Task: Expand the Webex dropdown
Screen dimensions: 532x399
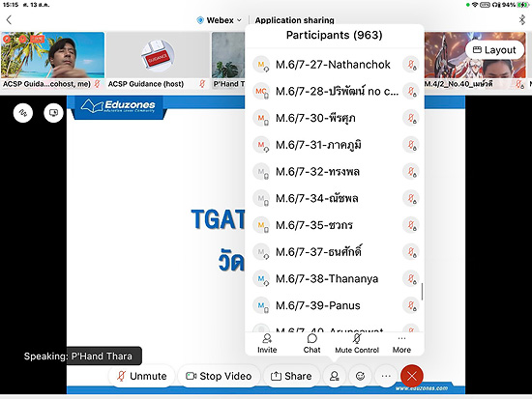Action: (x=220, y=20)
